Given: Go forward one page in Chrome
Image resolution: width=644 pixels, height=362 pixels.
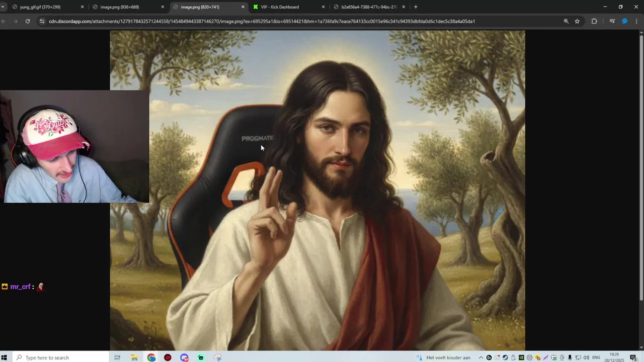Looking at the screenshot, I should (16, 21).
